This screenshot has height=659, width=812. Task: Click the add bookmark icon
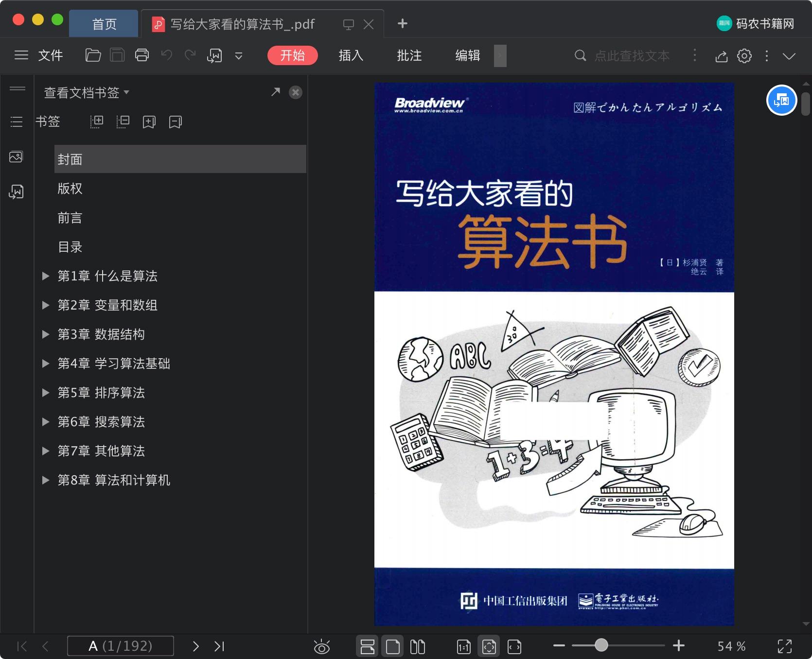149,122
